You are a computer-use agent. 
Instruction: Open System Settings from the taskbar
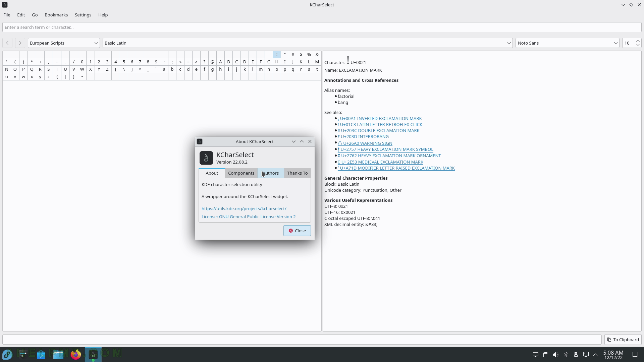coord(23,354)
